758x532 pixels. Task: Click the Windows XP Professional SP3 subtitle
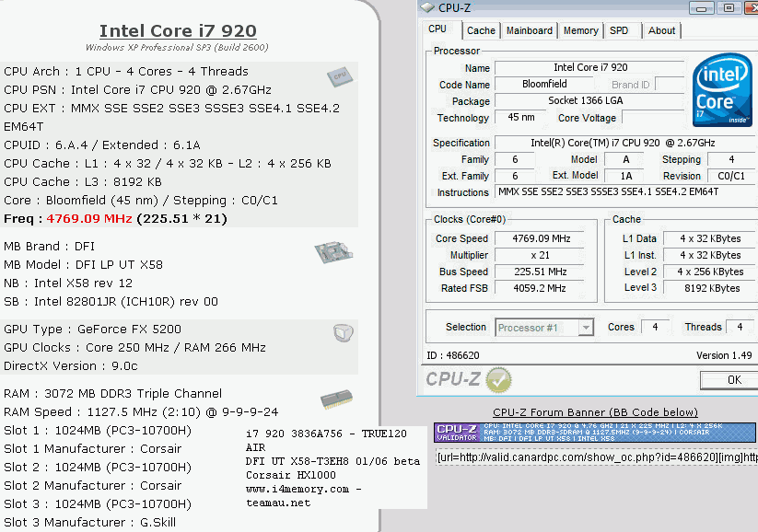177,47
